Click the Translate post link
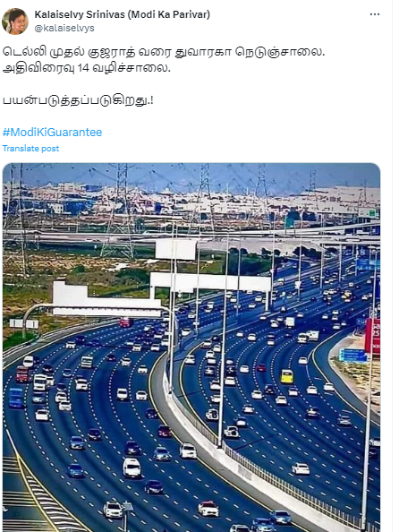The image size is (399, 532). (x=30, y=149)
